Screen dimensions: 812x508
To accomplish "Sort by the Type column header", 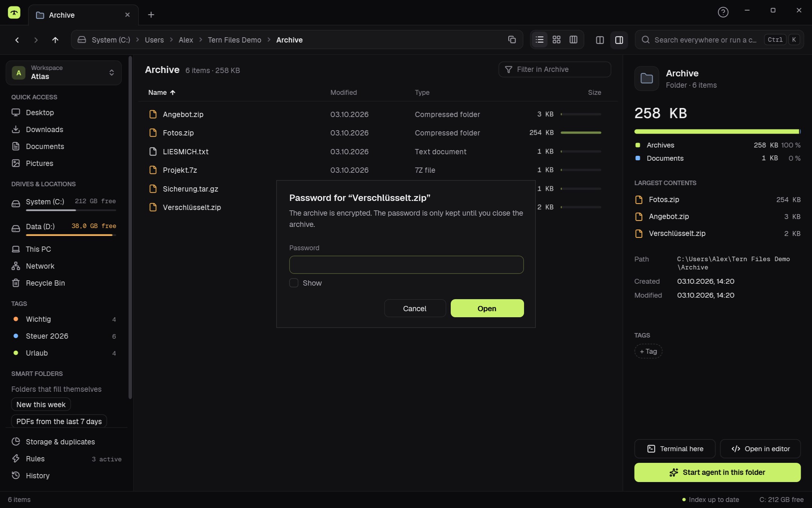I will pos(422,92).
